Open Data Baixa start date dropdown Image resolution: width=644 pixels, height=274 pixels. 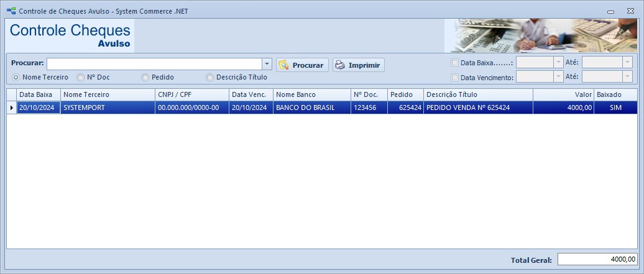(558, 62)
